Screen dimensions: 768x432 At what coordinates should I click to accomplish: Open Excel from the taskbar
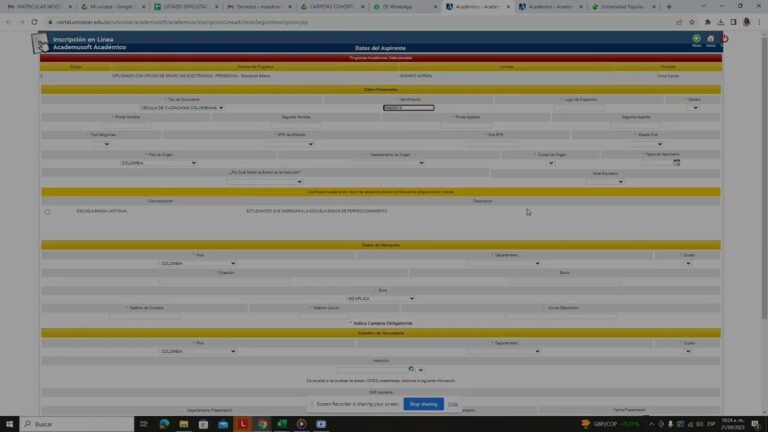pyautogui.click(x=282, y=424)
